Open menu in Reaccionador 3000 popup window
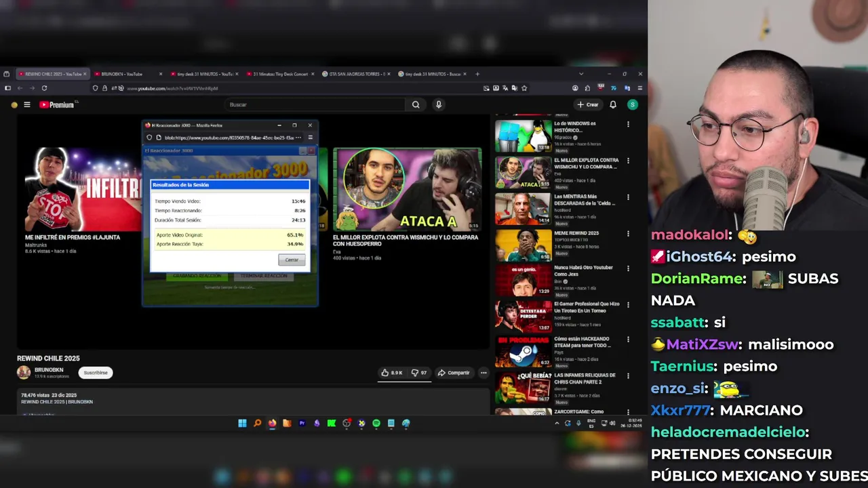Screen dimensions: 868x488 (310, 138)
